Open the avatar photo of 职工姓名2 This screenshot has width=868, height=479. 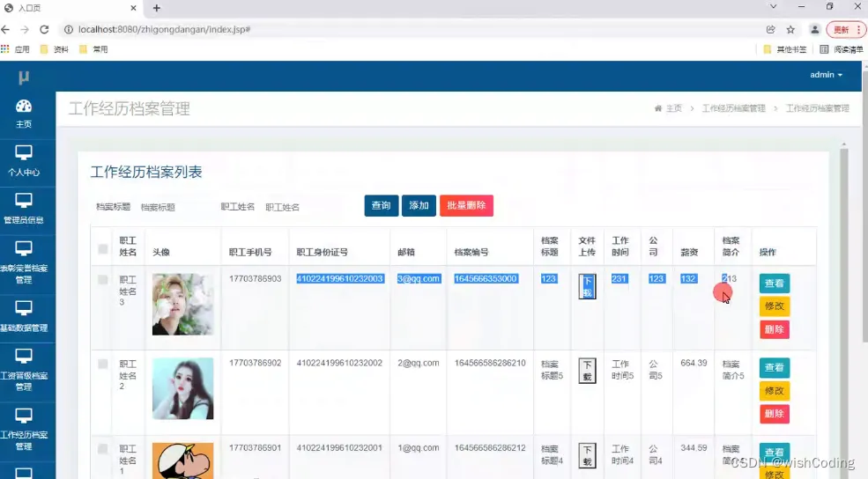[x=182, y=388]
